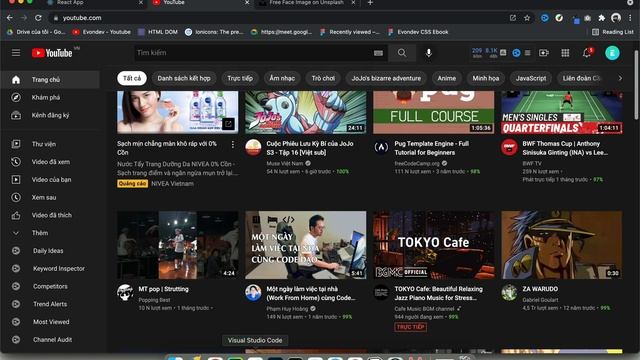Open the notifications bell

tap(587, 53)
